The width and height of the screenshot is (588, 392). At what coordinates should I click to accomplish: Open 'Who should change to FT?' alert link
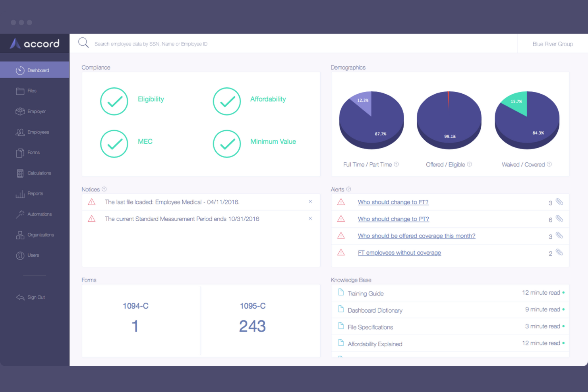393,202
